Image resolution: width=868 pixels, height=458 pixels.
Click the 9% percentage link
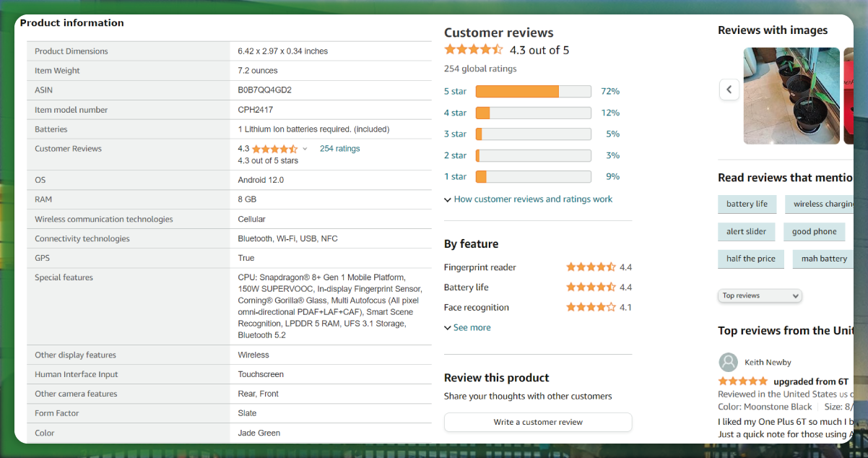tap(612, 176)
